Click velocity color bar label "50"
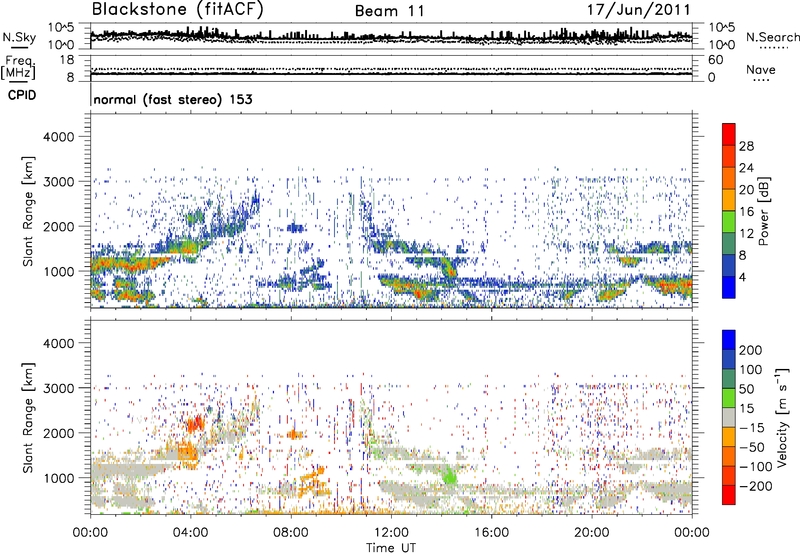Viewport: 800px width, 554px height. (x=746, y=389)
